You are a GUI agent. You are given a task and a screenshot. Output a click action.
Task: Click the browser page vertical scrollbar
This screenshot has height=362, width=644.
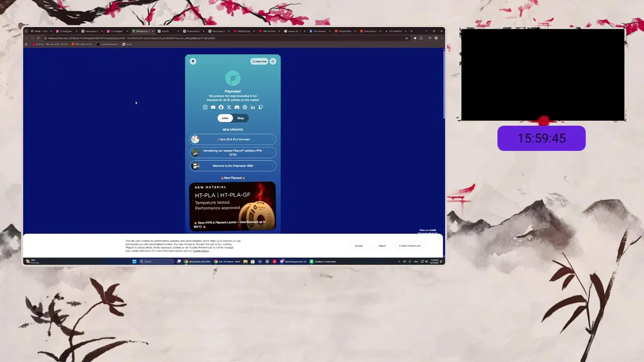click(444, 83)
